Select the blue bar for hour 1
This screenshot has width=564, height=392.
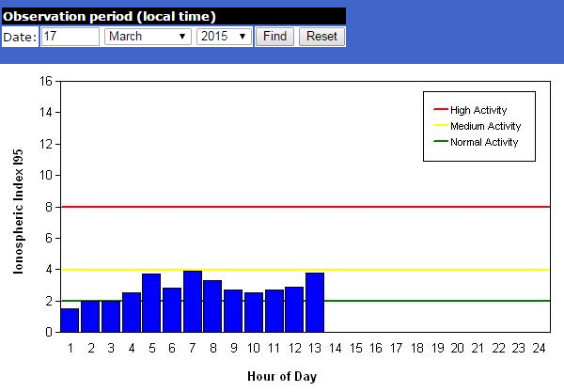[70, 321]
